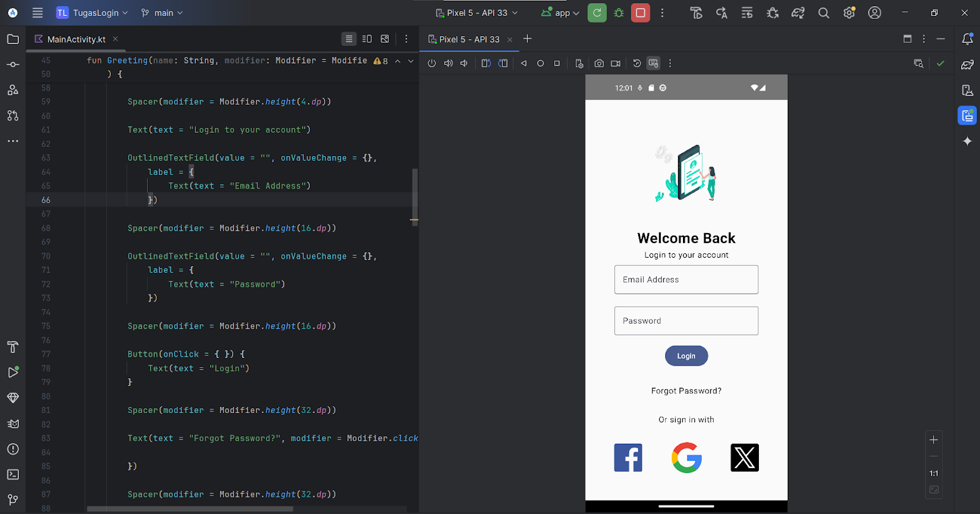Click Sync Project with Gradle Files icon
Image resolution: width=980 pixels, height=514 pixels.
[798, 13]
